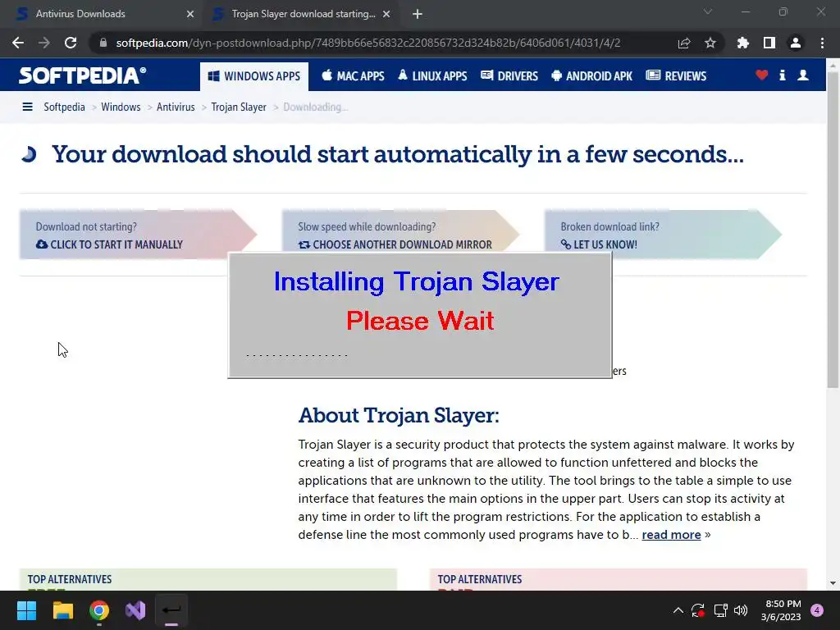Close the Antivirus Downloads tab

(x=190, y=14)
